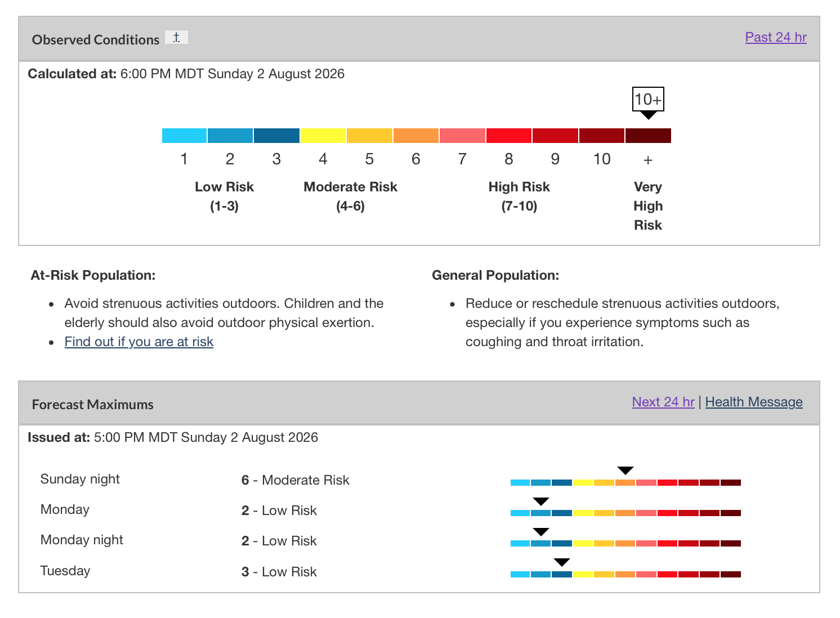Click the 2 - Low Risk value for Monday night
Screen dimensions: 840x618
coord(279,541)
